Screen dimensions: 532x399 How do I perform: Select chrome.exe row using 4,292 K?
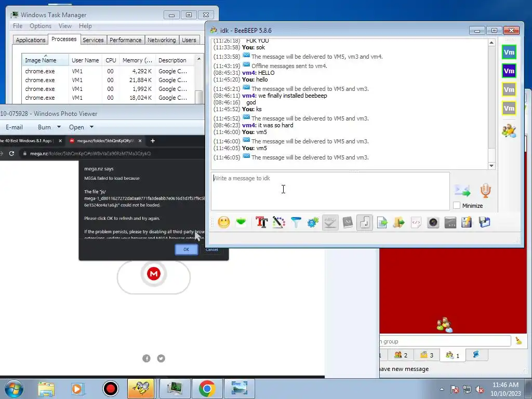point(108,71)
